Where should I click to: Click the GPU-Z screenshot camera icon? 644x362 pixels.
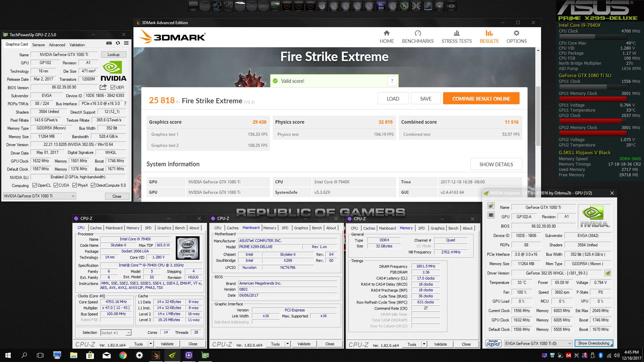click(x=109, y=43)
